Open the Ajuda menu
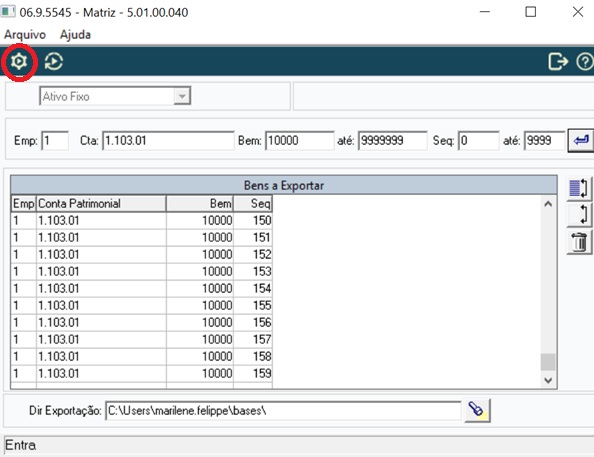Image resolution: width=594 pixels, height=457 pixels. click(x=75, y=34)
